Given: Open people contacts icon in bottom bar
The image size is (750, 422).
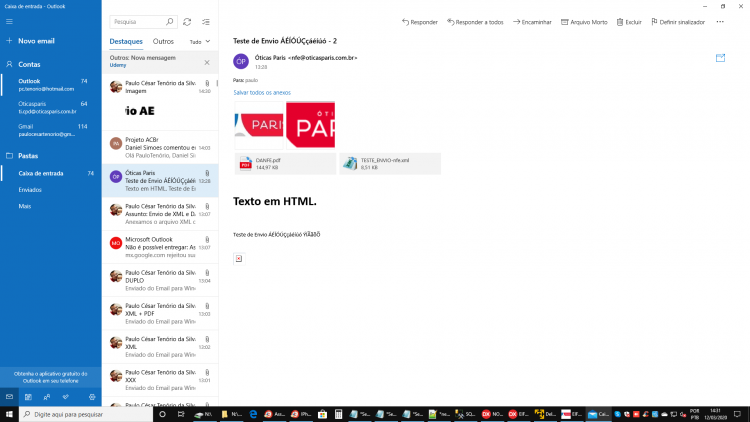Looking at the screenshot, I should (x=47, y=397).
